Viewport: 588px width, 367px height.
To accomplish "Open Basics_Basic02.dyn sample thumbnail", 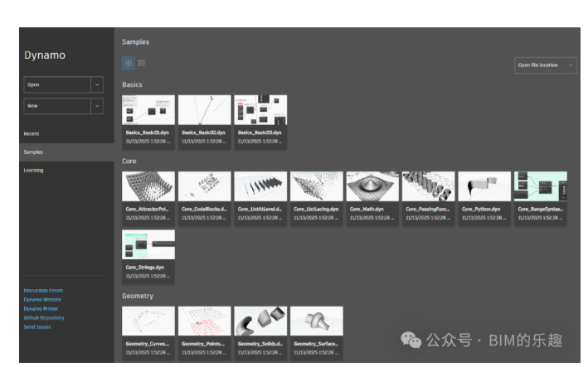I will (x=204, y=110).
